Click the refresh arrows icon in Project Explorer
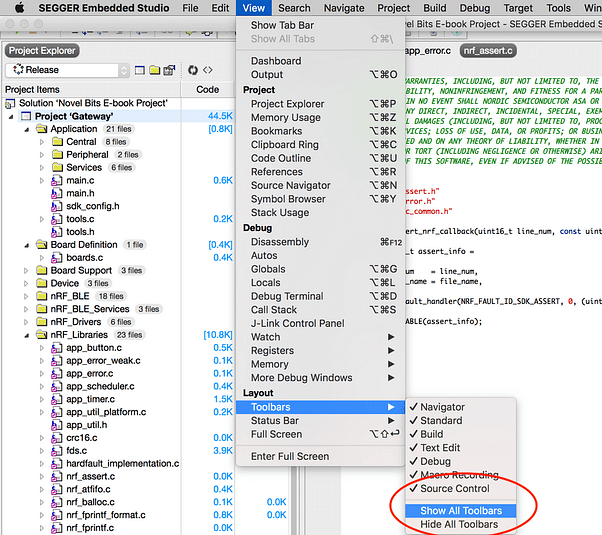This screenshot has width=602, height=535. (193, 70)
